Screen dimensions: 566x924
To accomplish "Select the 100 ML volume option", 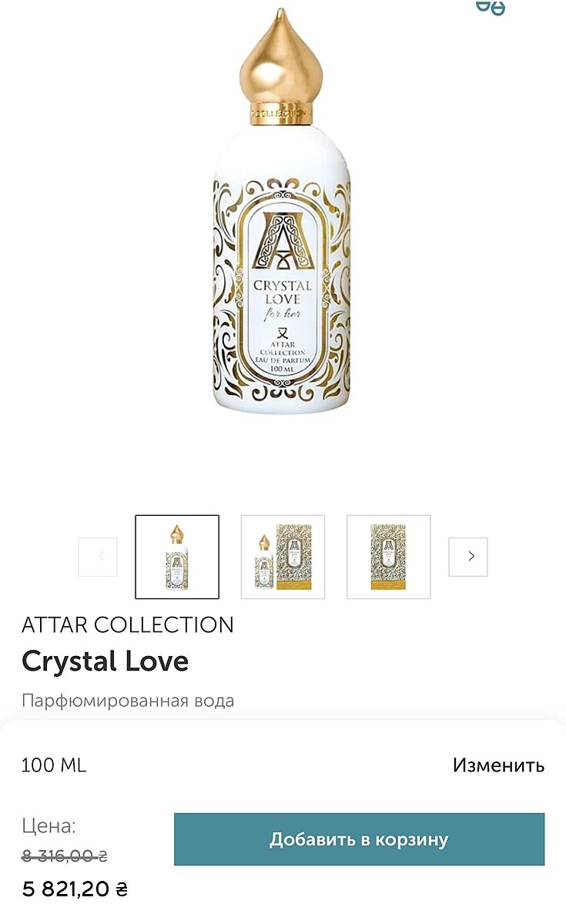I will pyautogui.click(x=54, y=765).
